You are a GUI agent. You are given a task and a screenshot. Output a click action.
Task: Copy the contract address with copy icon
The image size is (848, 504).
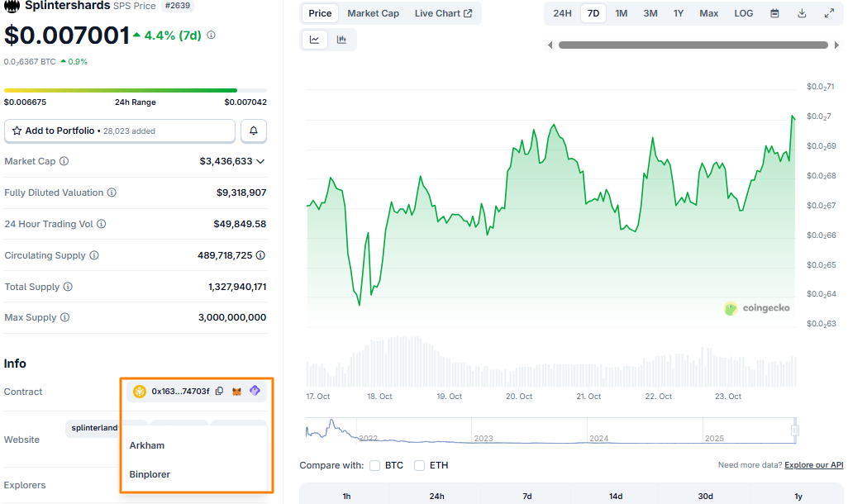tap(219, 392)
